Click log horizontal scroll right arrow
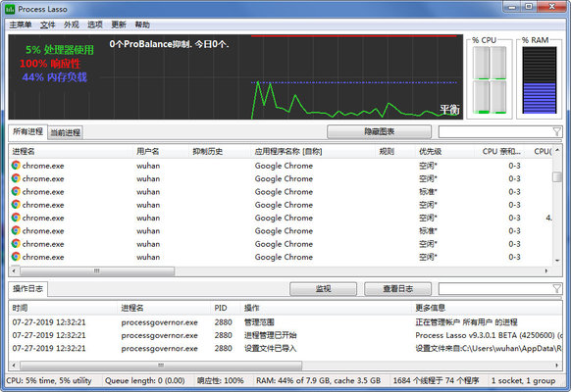 click(x=557, y=366)
